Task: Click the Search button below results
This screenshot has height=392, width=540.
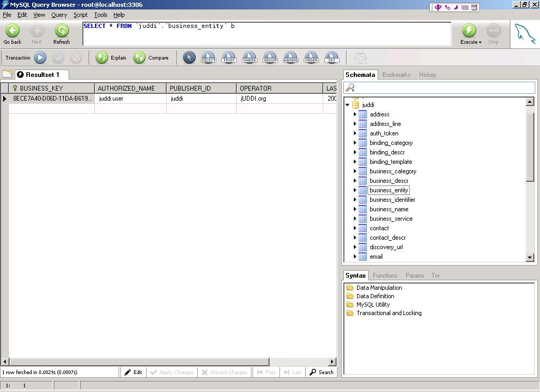Action: click(322, 372)
